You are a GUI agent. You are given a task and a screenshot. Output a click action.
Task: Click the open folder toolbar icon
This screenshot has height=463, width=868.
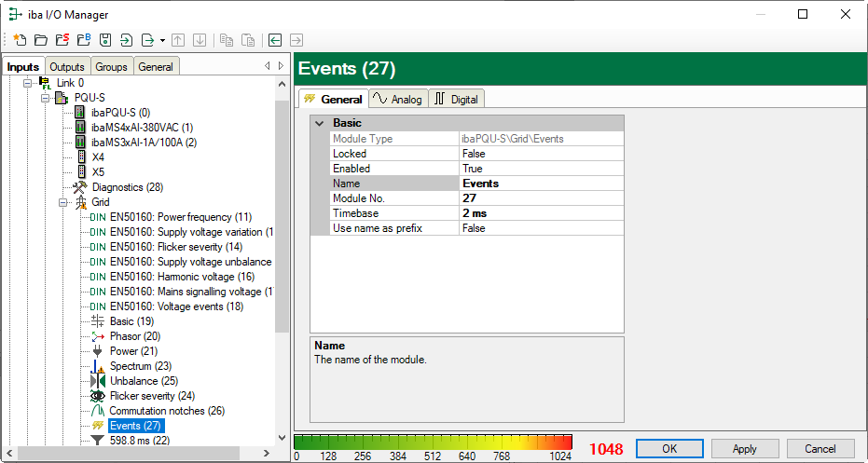(x=40, y=40)
